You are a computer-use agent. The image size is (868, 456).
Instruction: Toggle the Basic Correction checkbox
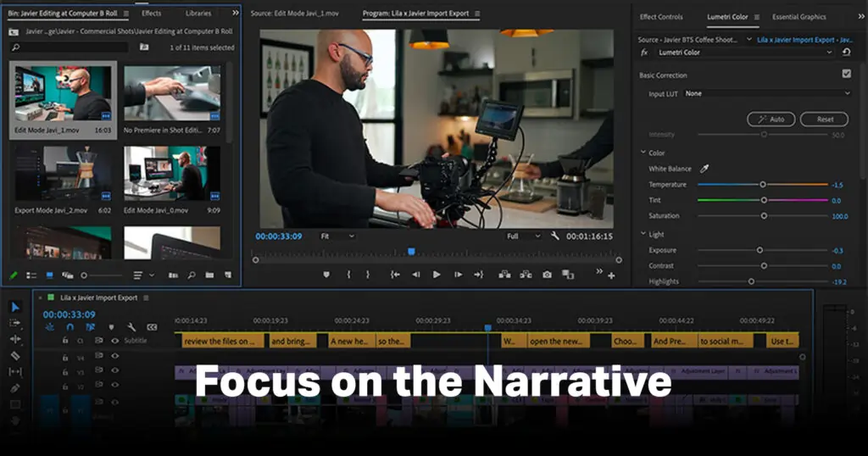(x=846, y=75)
